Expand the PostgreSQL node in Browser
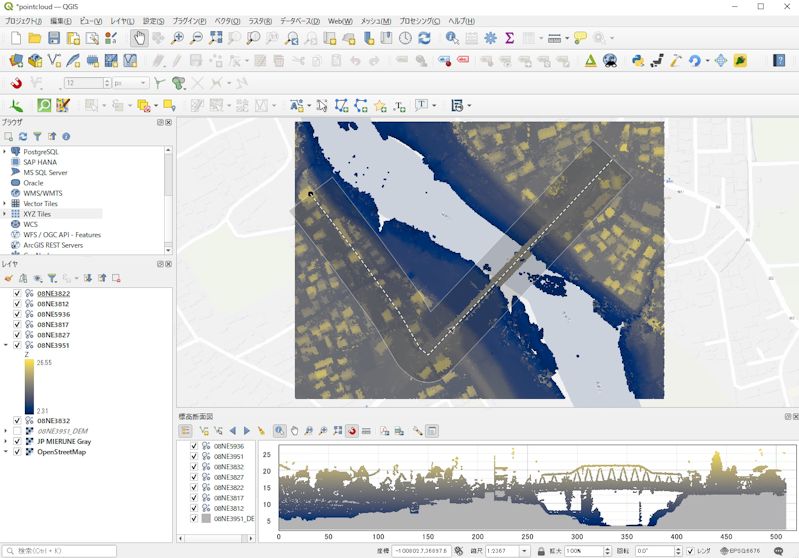Viewport: 799px width, 558px height. 5,152
